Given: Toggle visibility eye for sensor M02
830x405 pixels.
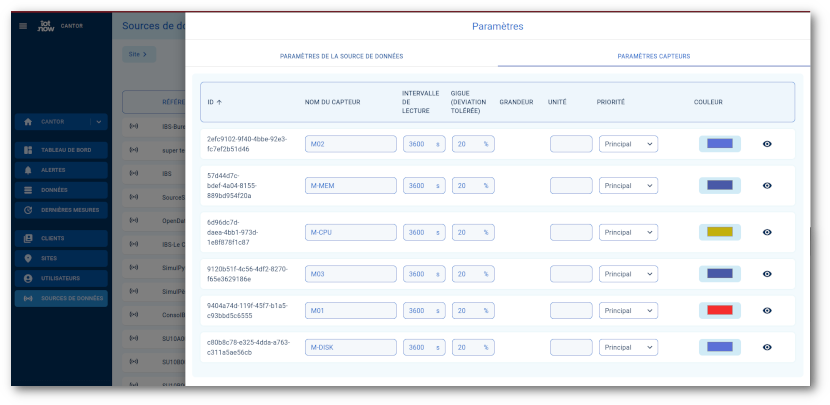Looking at the screenshot, I should (767, 144).
